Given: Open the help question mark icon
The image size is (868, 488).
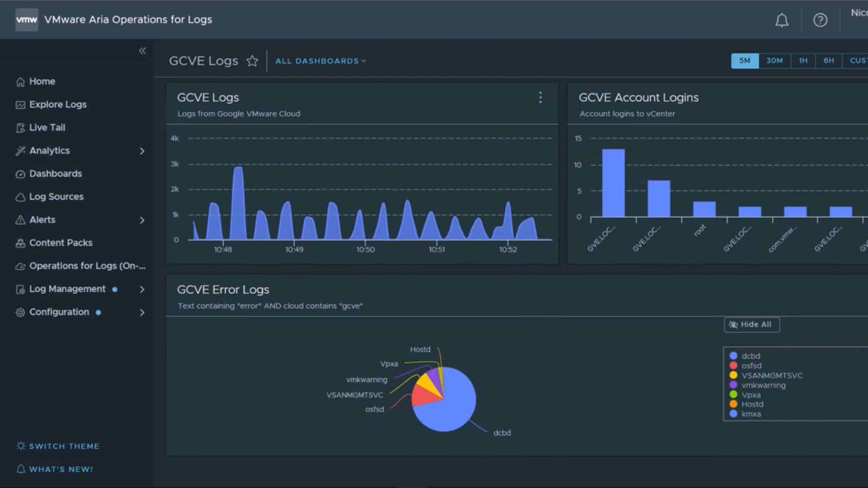Looking at the screenshot, I should 820,20.
